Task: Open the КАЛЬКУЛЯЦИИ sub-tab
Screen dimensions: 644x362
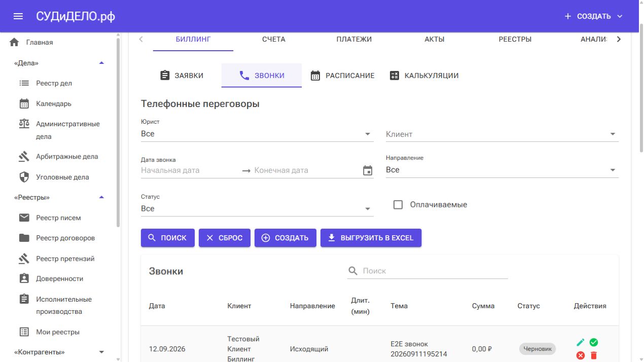Action: pyautogui.click(x=424, y=76)
